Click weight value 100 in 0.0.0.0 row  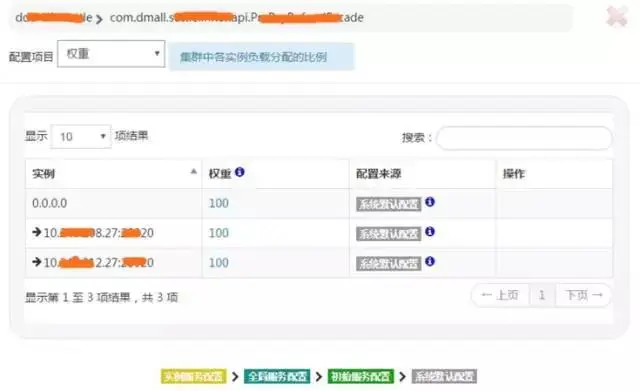(x=218, y=203)
